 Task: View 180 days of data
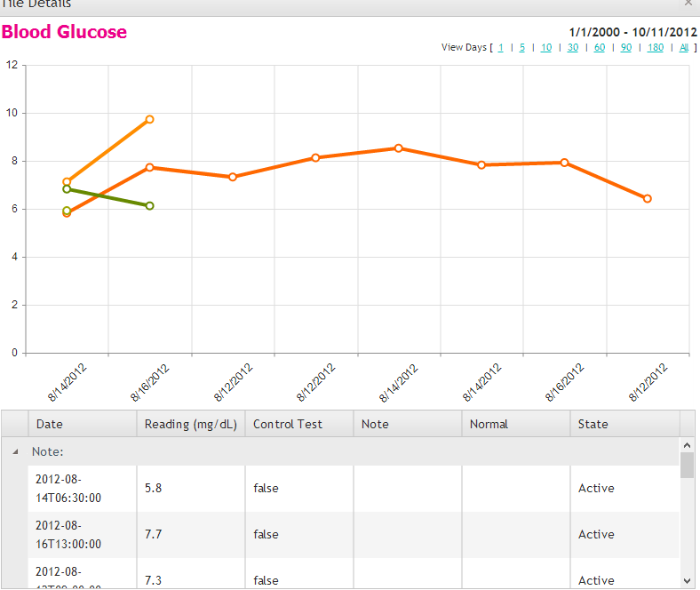click(656, 47)
